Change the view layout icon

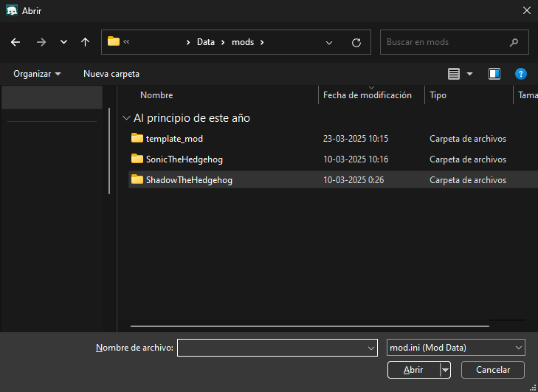(454, 74)
